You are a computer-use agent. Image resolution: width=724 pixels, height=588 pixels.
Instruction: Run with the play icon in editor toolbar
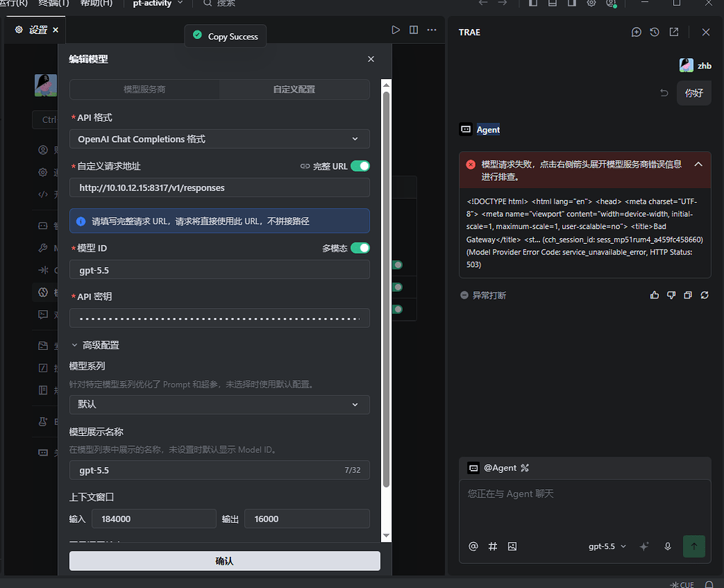(396, 30)
